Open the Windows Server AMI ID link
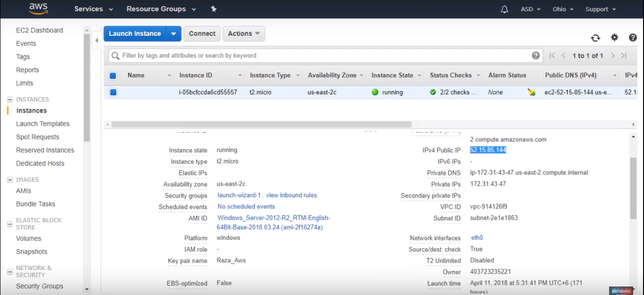Viewport: 644px width, 295px height. pyautogui.click(x=273, y=223)
